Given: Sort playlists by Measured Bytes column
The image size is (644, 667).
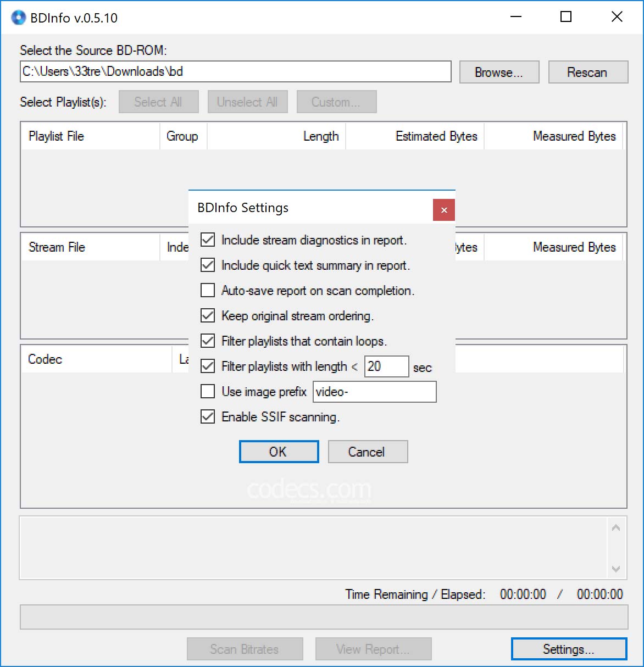Looking at the screenshot, I should [x=553, y=136].
